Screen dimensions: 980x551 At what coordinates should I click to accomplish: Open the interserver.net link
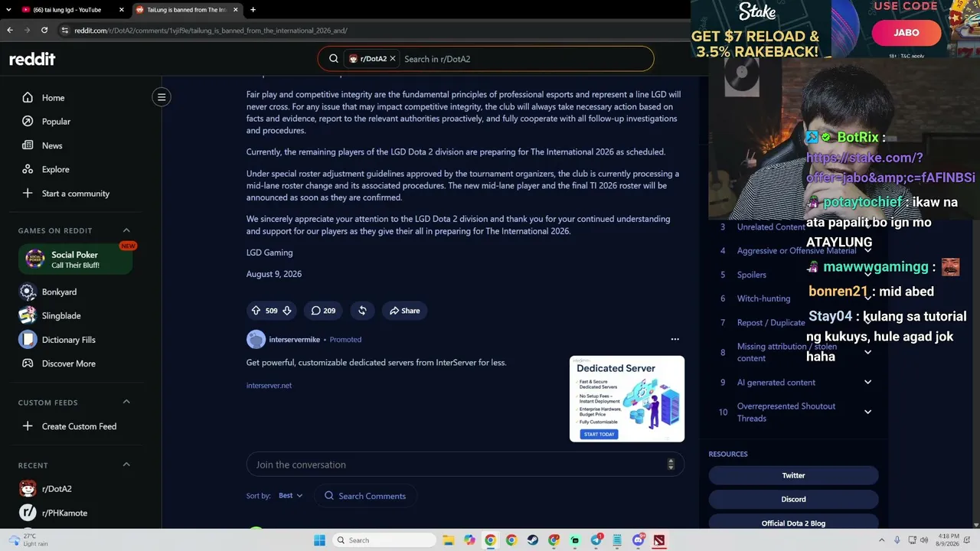coord(269,386)
